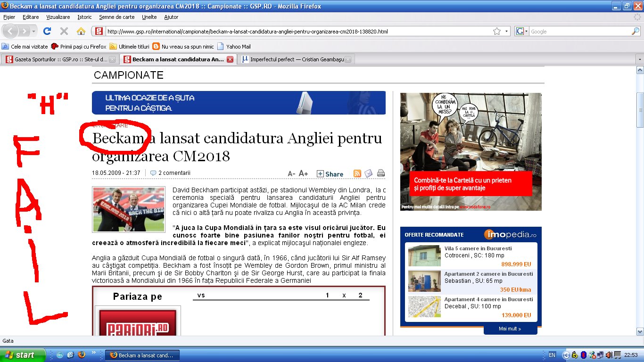
Task: Expand hidden quick launch items chevron
Action: 93,353
